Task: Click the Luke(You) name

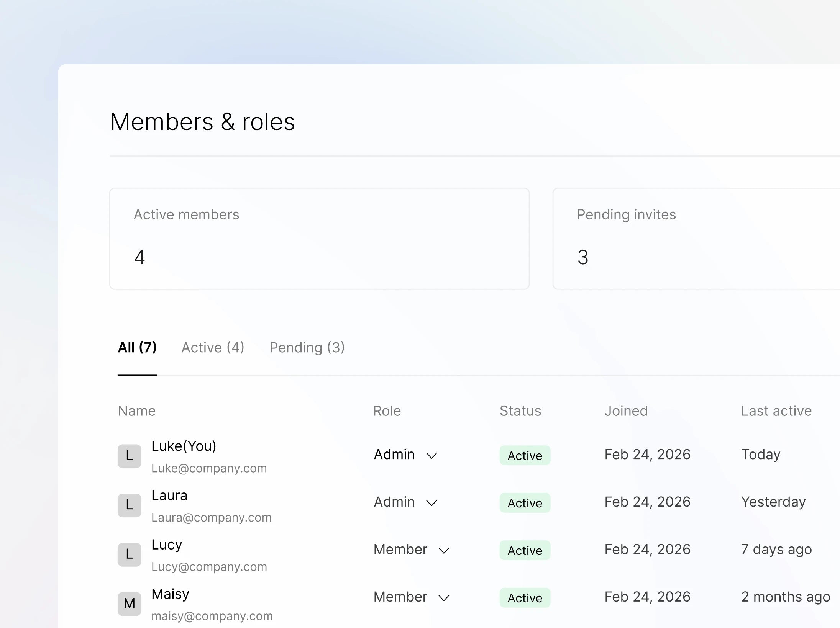Action: 184,446
